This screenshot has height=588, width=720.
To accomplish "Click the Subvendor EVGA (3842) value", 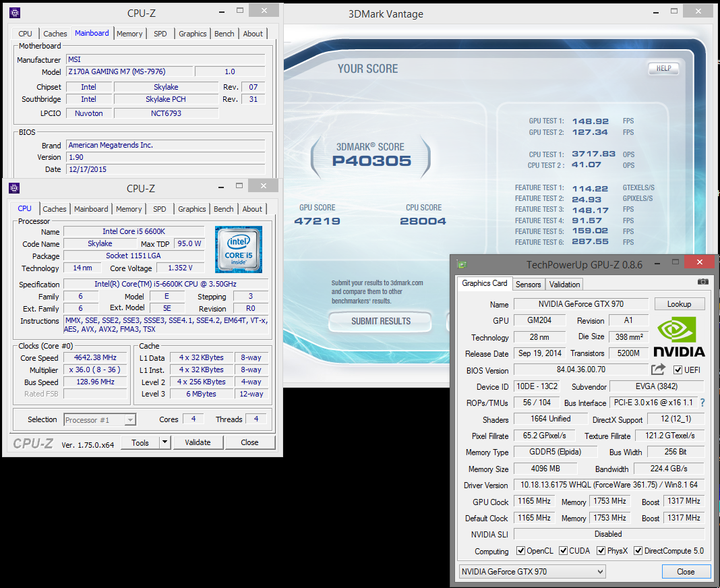I will point(657,386).
